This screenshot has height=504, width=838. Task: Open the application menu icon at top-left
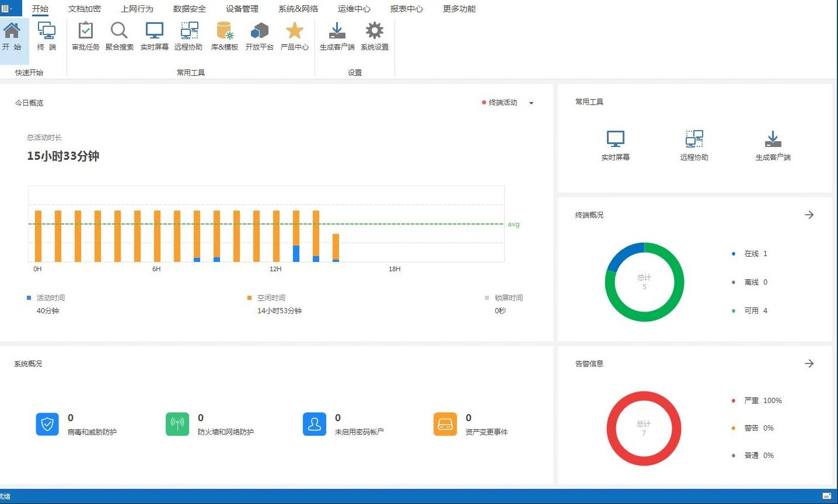pos(7,8)
